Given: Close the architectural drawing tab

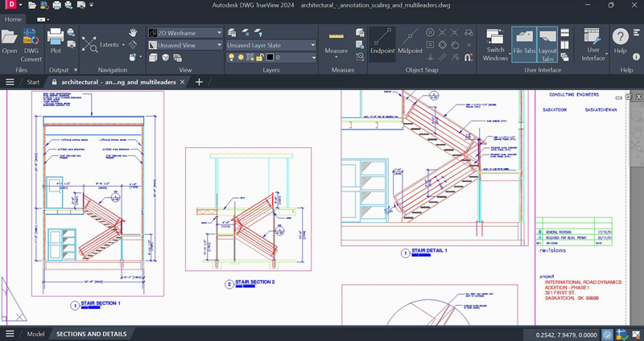Looking at the screenshot, I should point(183,82).
